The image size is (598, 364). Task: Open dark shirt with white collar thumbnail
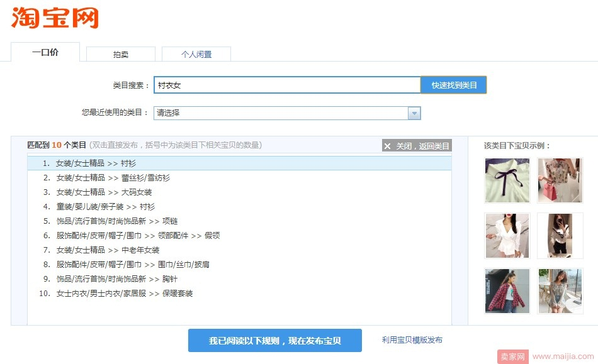560,236
